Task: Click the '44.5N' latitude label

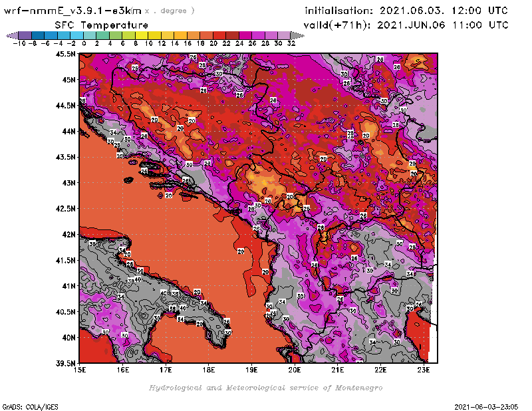Action: coord(65,106)
